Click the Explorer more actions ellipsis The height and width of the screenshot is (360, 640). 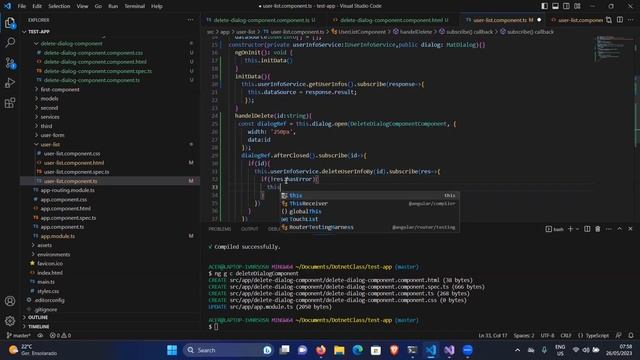coord(191,20)
